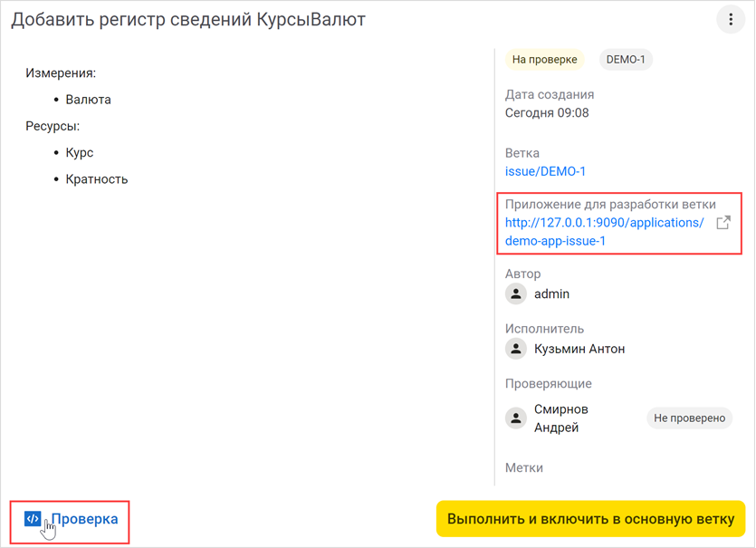Collapse the Валюта item under Измерения
Screen dimensions: 756x548
[88, 100]
